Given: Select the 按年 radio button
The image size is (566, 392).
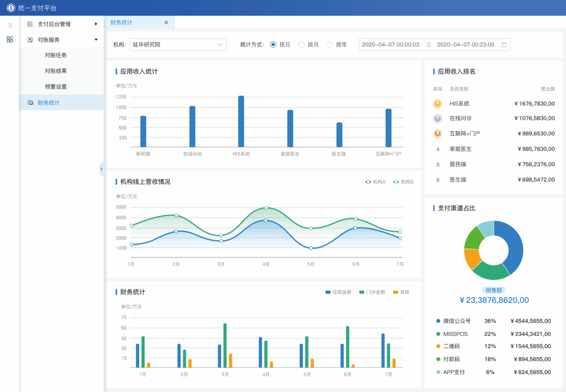Looking at the screenshot, I should pyautogui.click(x=330, y=44).
